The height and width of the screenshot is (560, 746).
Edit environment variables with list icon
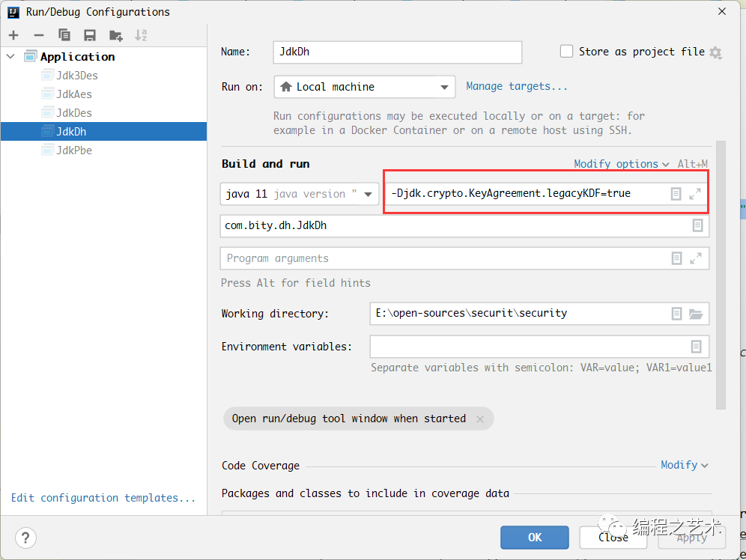696,347
